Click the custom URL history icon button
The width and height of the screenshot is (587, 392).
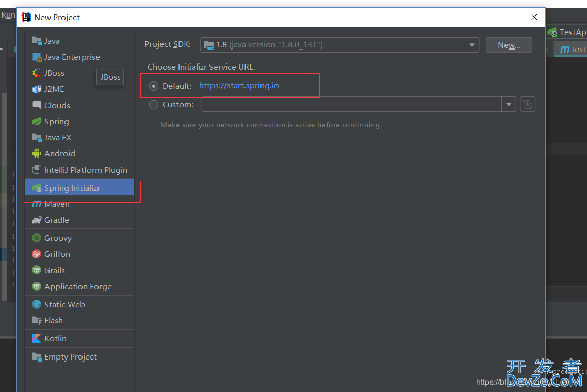528,105
